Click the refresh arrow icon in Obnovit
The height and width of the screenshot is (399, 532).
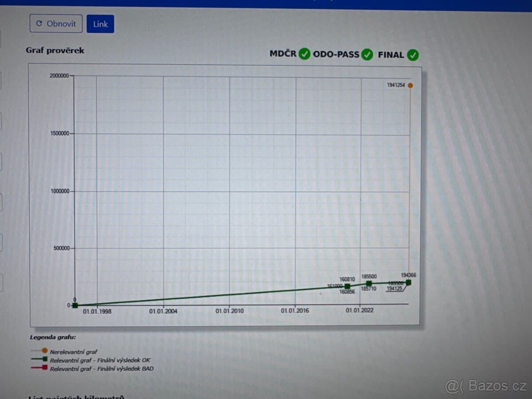(x=39, y=23)
